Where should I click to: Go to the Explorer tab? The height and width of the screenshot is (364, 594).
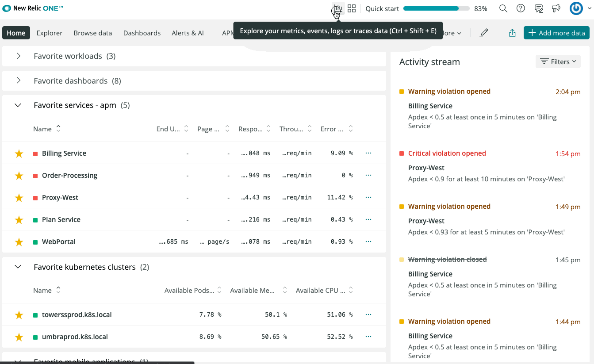coord(50,33)
